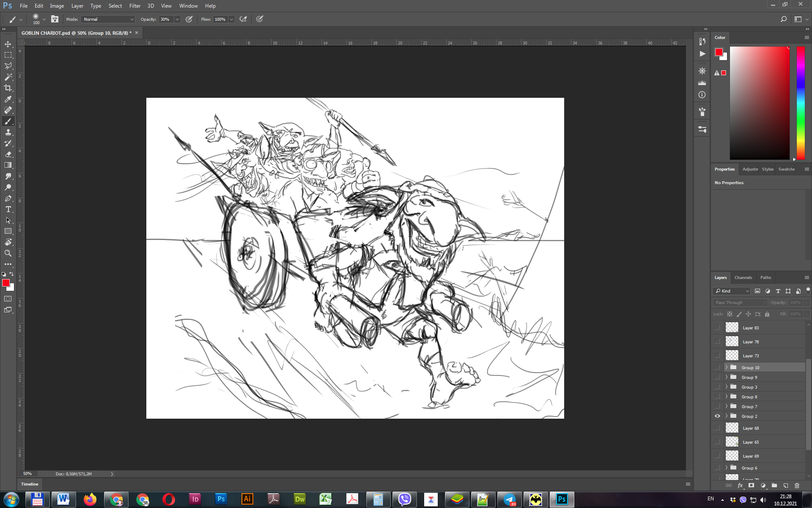812x508 pixels.
Task: Toggle pressure for opacity button
Action: coord(189,19)
